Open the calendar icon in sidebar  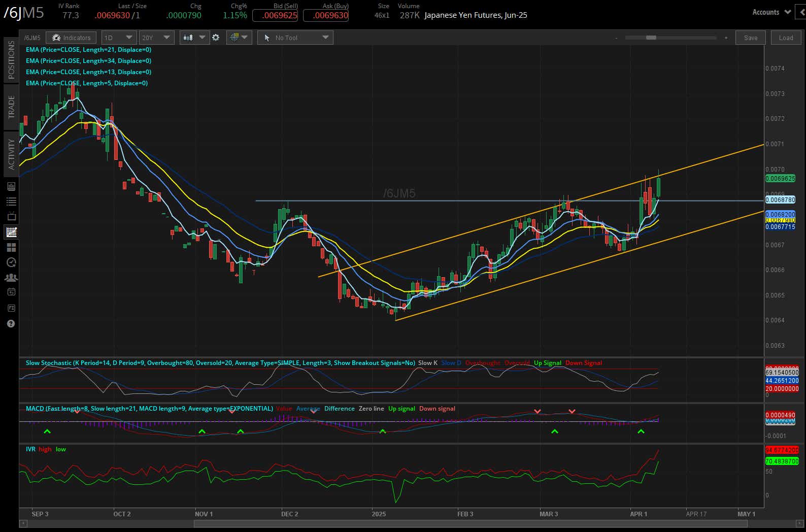[11, 292]
